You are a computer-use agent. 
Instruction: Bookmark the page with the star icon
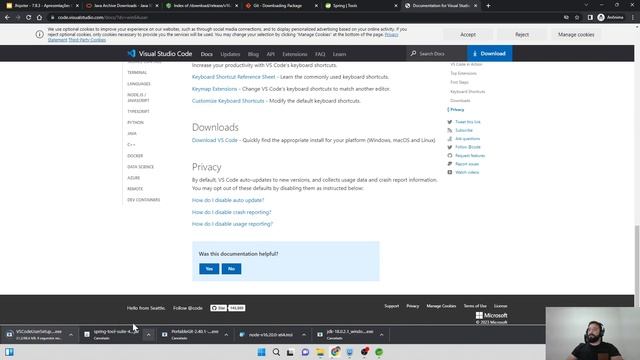[577, 18]
